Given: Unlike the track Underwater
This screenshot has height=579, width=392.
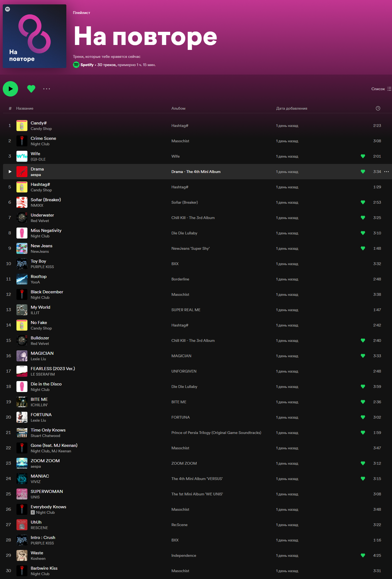Looking at the screenshot, I should click(x=363, y=218).
